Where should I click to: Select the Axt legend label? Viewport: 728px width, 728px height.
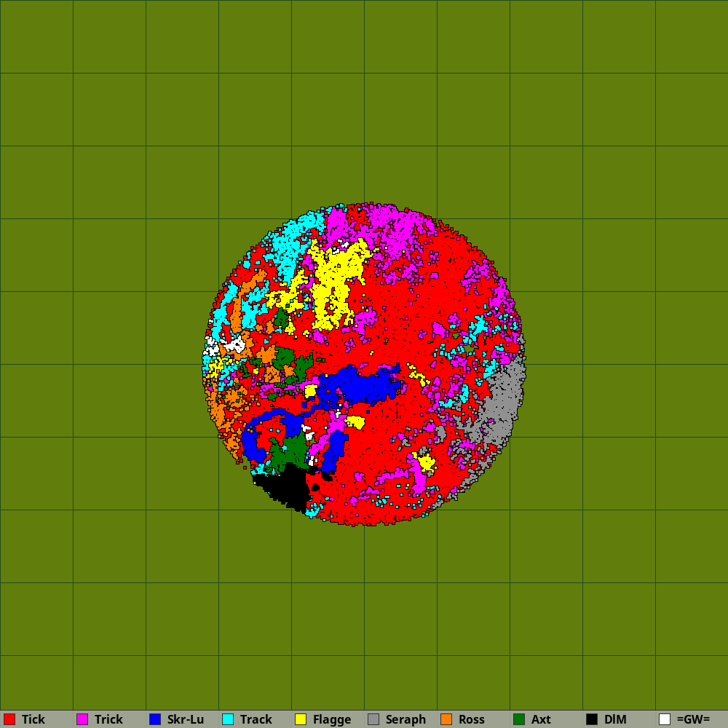click(x=541, y=719)
